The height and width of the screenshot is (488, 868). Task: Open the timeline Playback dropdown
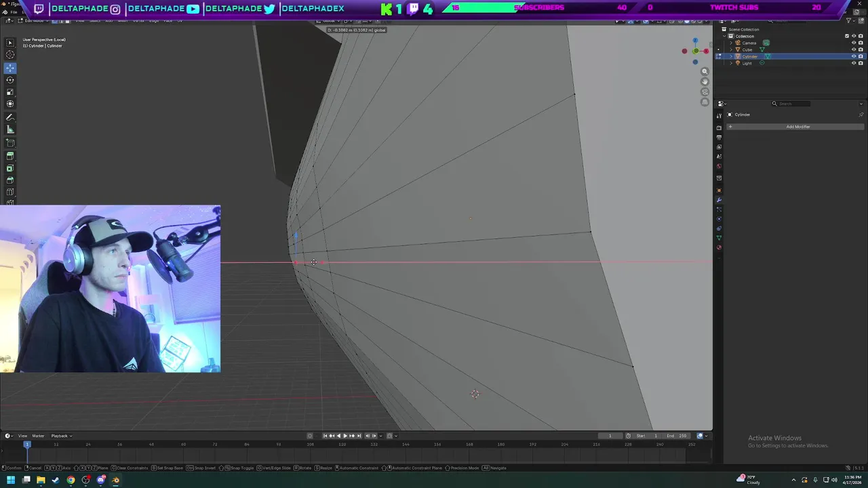coord(62,436)
